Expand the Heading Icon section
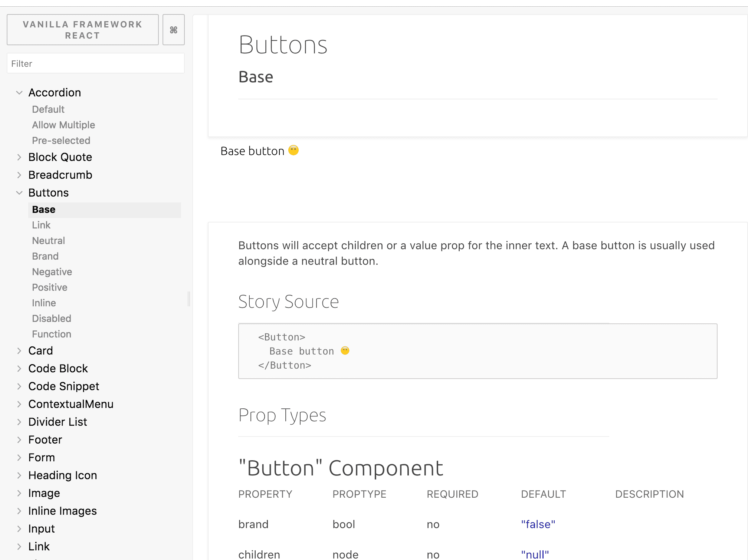Image resolution: width=748 pixels, height=560 pixels. tap(62, 475)
